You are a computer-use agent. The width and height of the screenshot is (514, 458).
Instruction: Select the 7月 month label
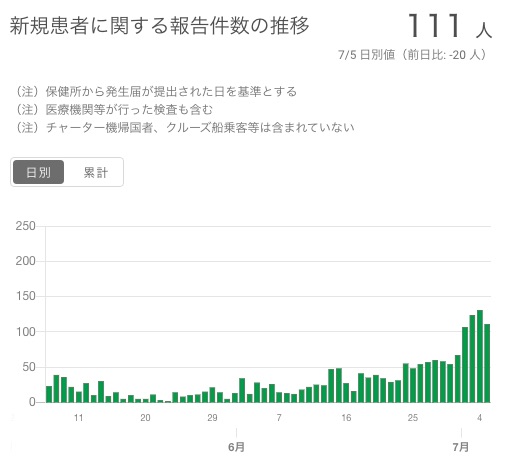[461, 447]
